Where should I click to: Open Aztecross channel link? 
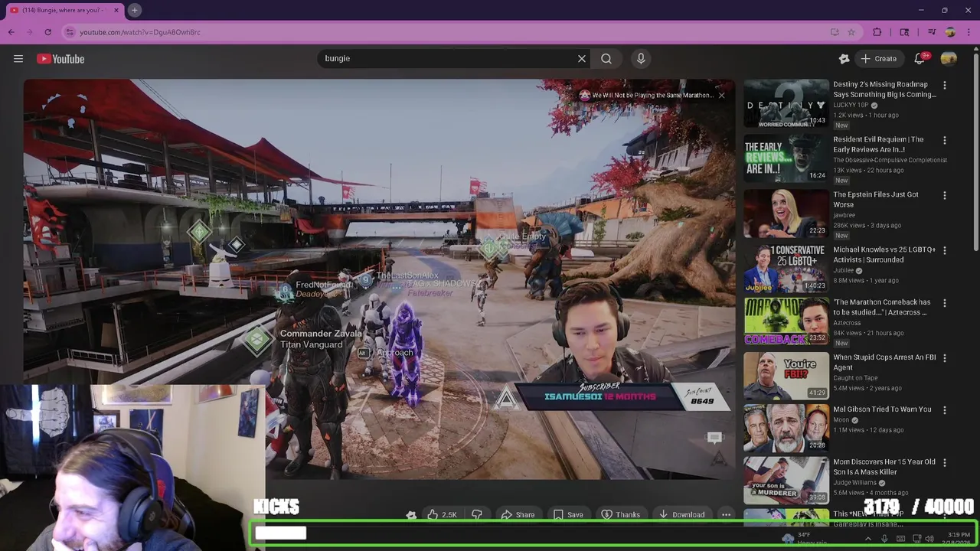tap(850, 322)
